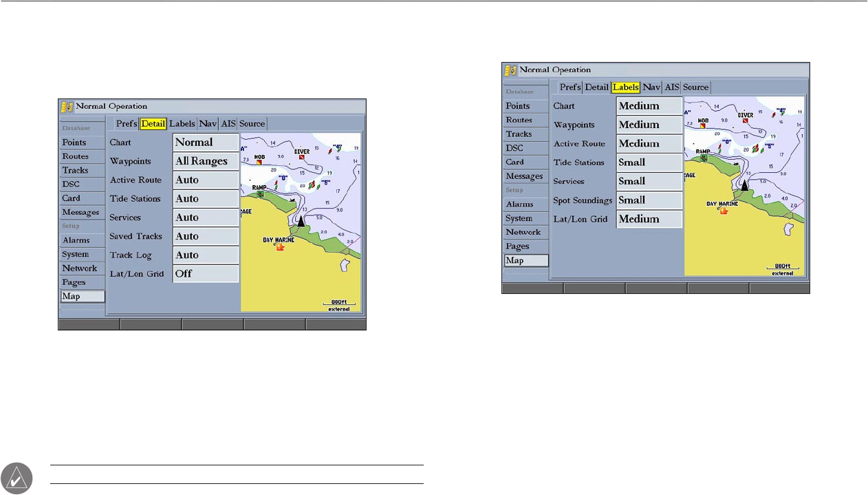Viewport: 868px width, 495px height.
Task: Open Messages in the Labels screen sidebar
Action: tap(526, 176)
